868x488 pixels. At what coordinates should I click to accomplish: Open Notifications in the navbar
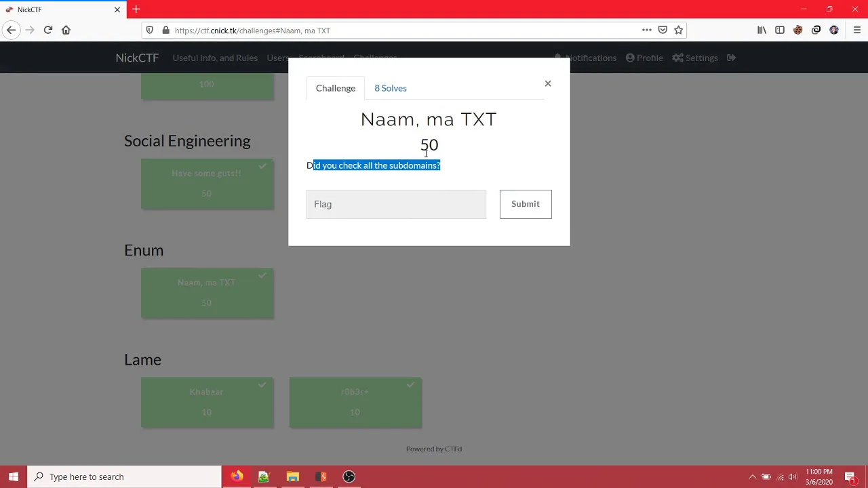[586, 58]
